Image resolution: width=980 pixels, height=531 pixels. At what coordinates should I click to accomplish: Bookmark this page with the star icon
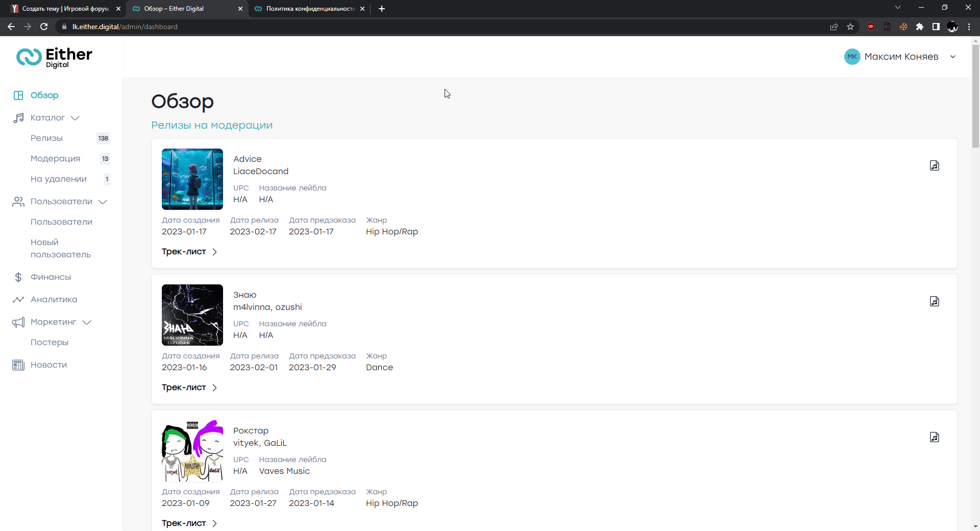[850, 27]
